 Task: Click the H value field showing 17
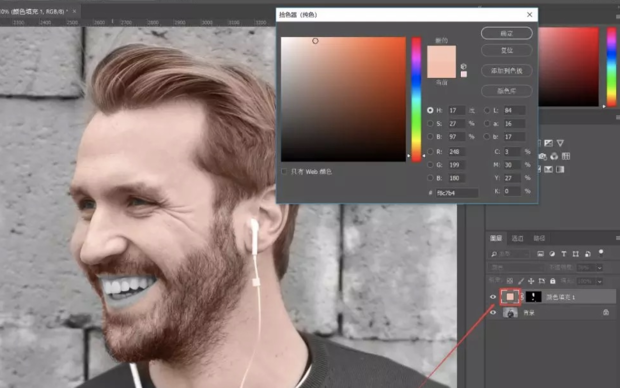(457, 110)
